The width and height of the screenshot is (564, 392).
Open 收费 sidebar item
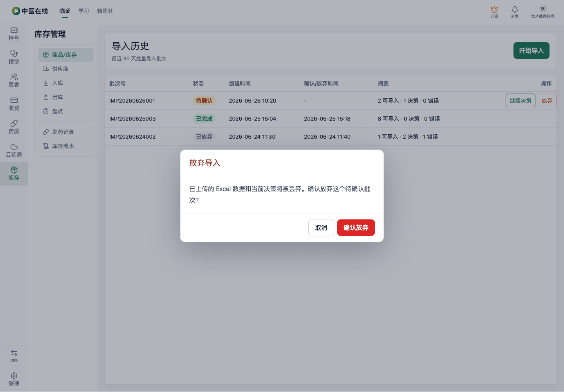pyautogui.click(x=14, y=104)
